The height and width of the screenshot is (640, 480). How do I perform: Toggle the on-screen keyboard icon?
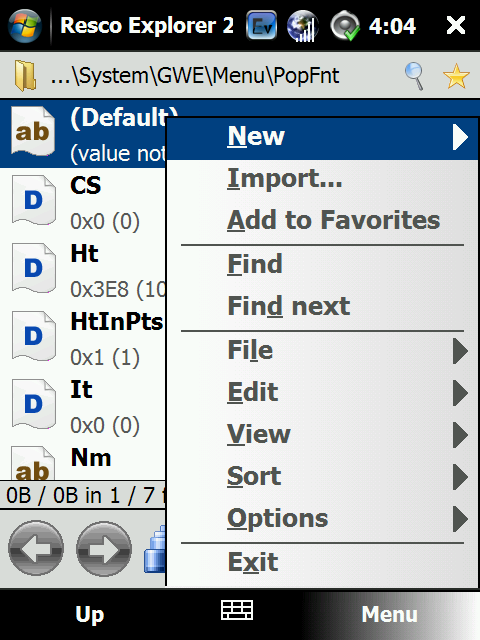(x=237, y=611)
